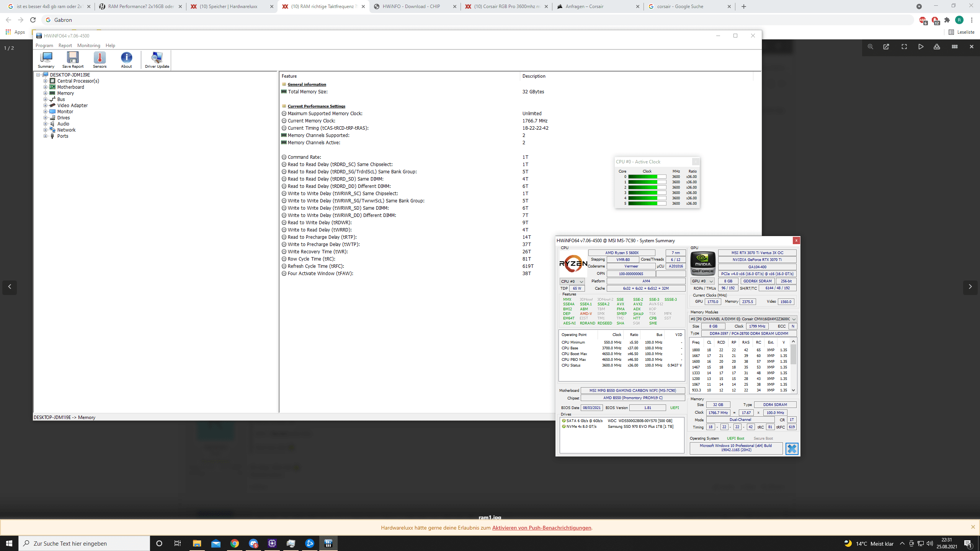This screenshot has height=551, width=980.
Task: Download the lightbox image
Action: [x=937, y=47]
